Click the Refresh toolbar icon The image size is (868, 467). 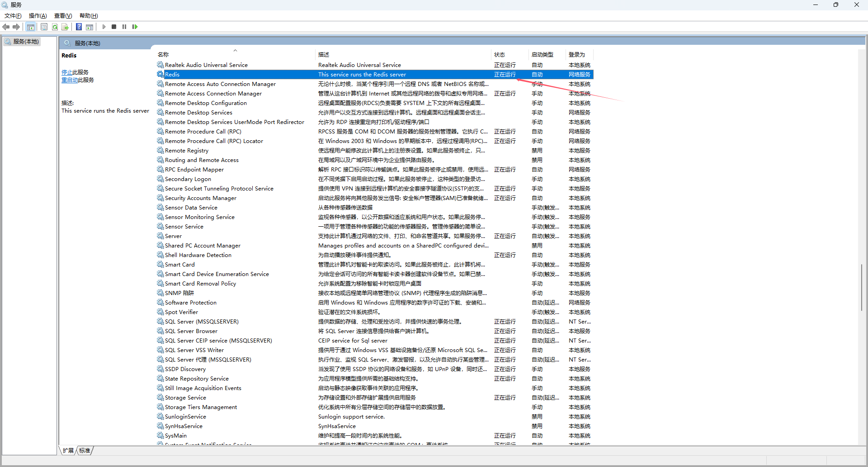(55, 27)
